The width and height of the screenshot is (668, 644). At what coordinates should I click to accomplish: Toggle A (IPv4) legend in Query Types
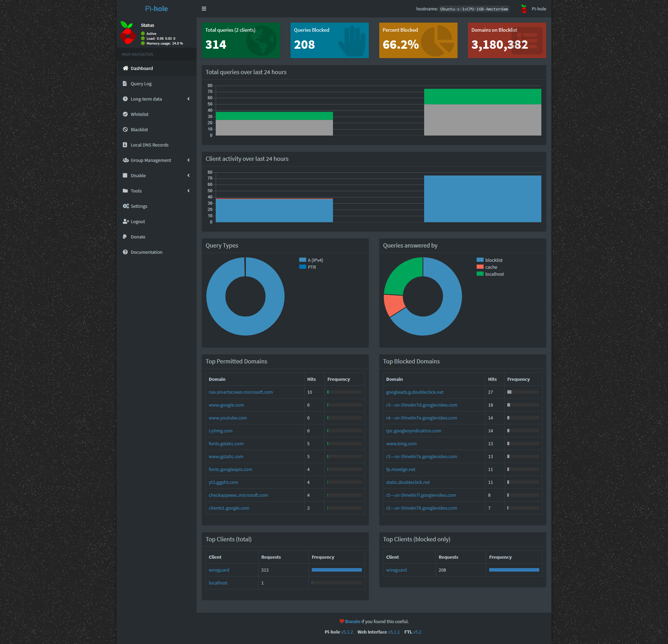[x=311, y=260]
